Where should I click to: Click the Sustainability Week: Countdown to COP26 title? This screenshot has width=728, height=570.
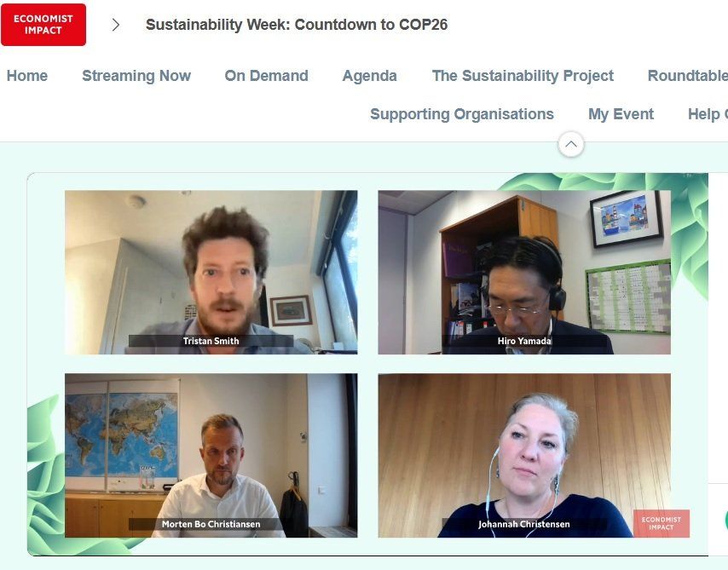(x=297, y=25)
